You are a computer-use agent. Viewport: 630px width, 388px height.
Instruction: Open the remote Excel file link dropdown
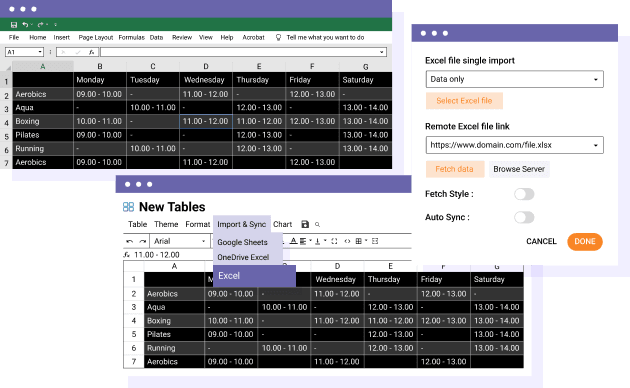tap(514, 145)
